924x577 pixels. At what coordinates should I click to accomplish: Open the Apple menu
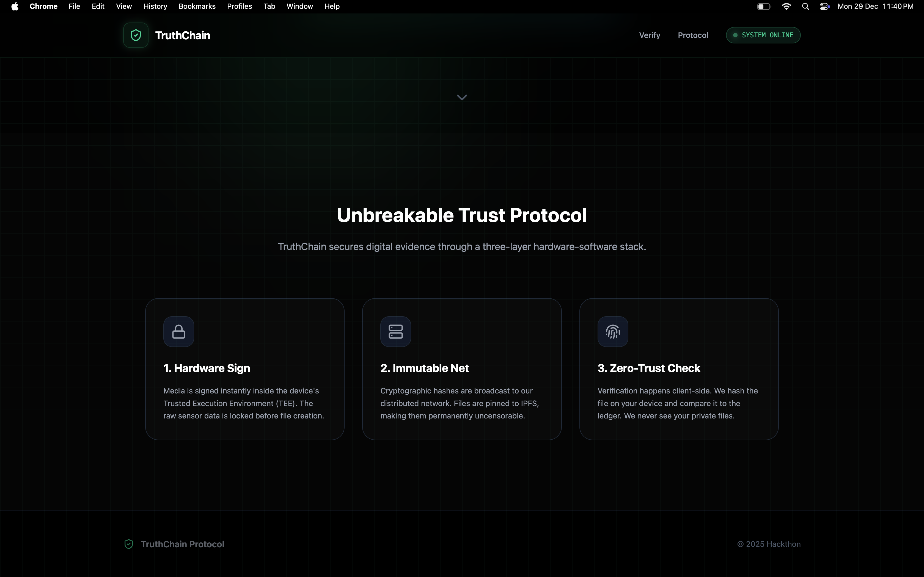15,7
